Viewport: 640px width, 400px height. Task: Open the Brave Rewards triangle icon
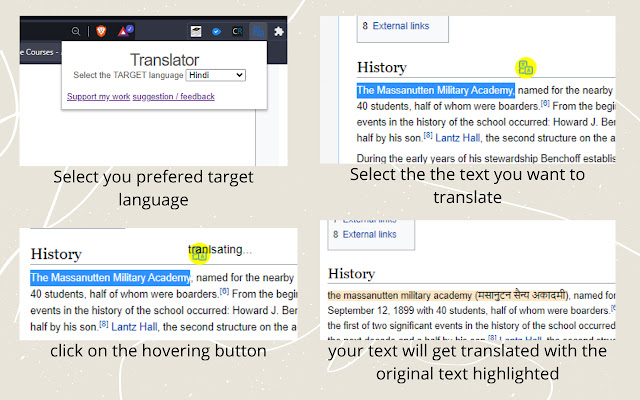125,31
